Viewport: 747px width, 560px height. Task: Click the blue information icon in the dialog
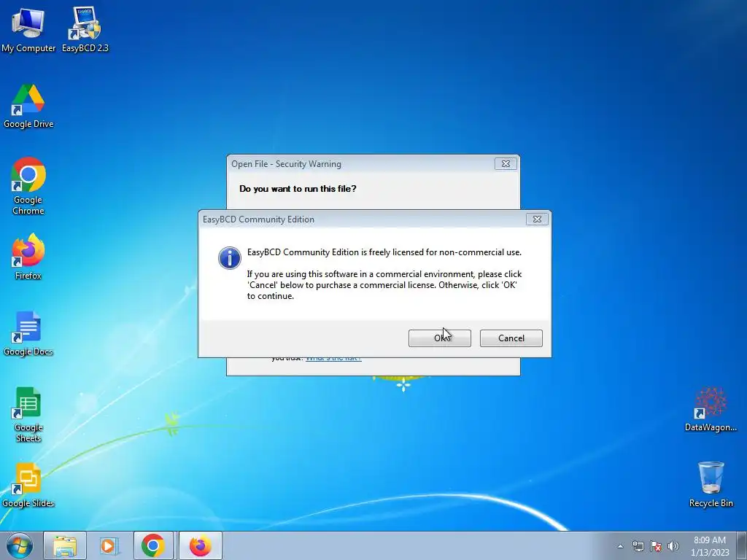point(230,258)
